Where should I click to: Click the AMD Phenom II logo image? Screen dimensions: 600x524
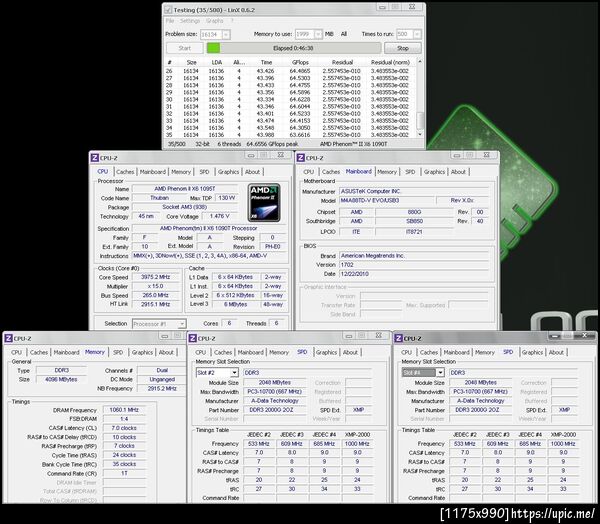[x=264, y=203]
